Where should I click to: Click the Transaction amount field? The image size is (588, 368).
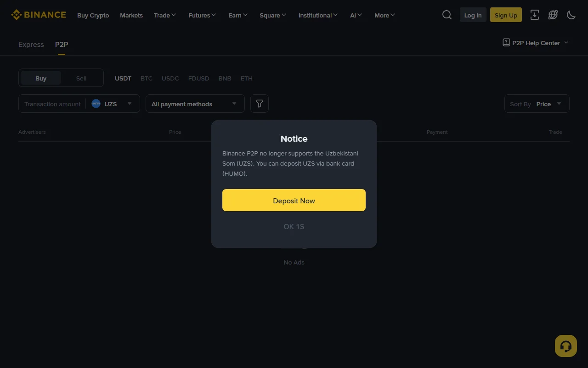pos(52,103)
